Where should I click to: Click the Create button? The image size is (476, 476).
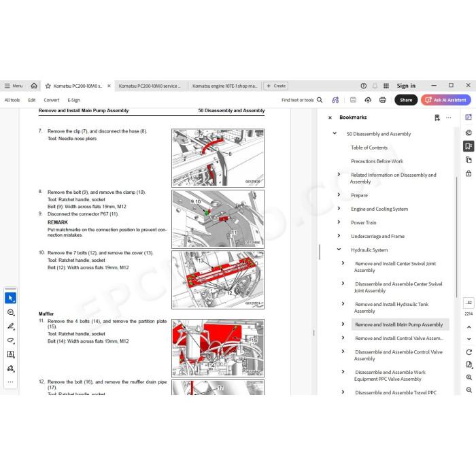click(x=276, y=86)
